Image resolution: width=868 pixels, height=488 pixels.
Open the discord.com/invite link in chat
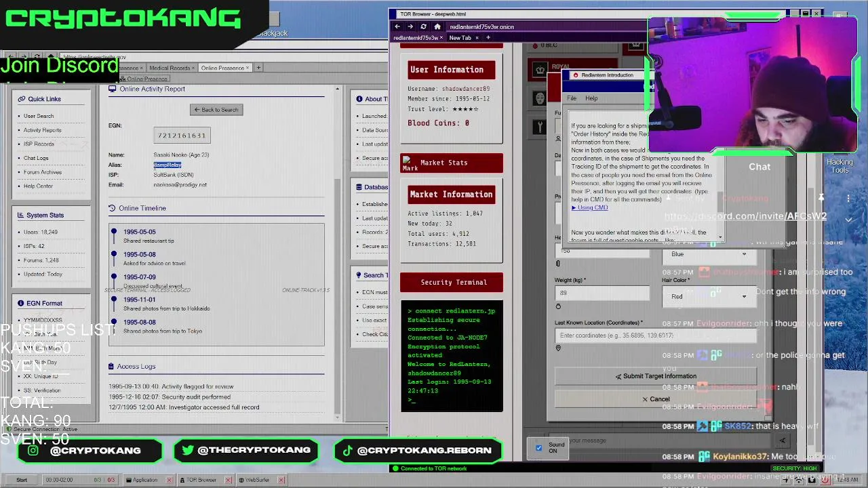click(x=745, y=216)
